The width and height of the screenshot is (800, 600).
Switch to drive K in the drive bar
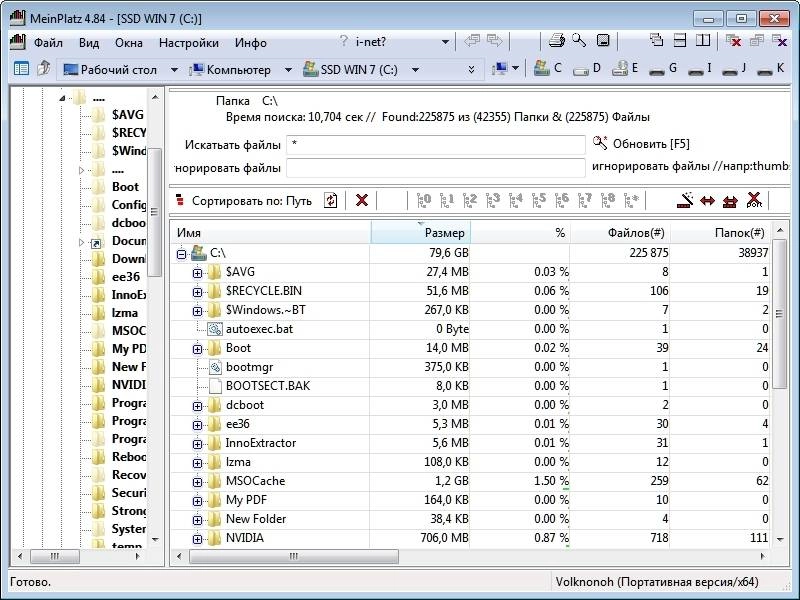(770, 68)
